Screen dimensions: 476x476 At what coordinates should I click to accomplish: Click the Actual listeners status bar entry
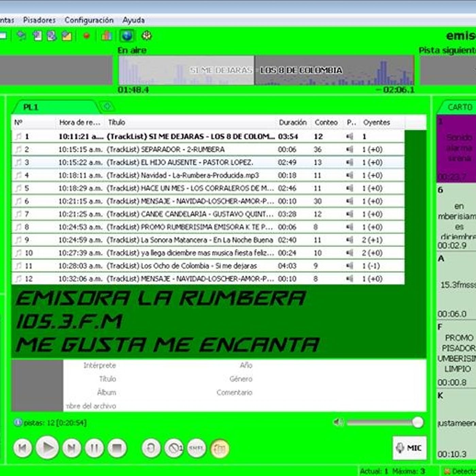click(x=374, y=471)
